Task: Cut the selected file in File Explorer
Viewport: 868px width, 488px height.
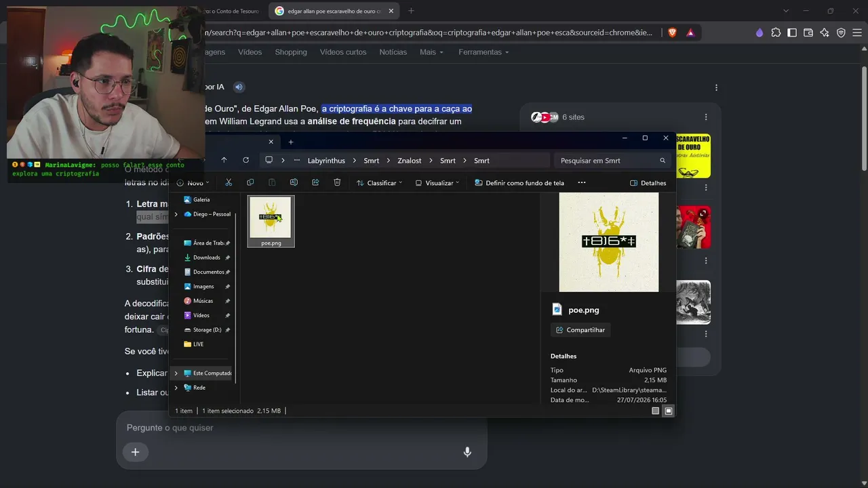Action: click(x=229, y=182)
